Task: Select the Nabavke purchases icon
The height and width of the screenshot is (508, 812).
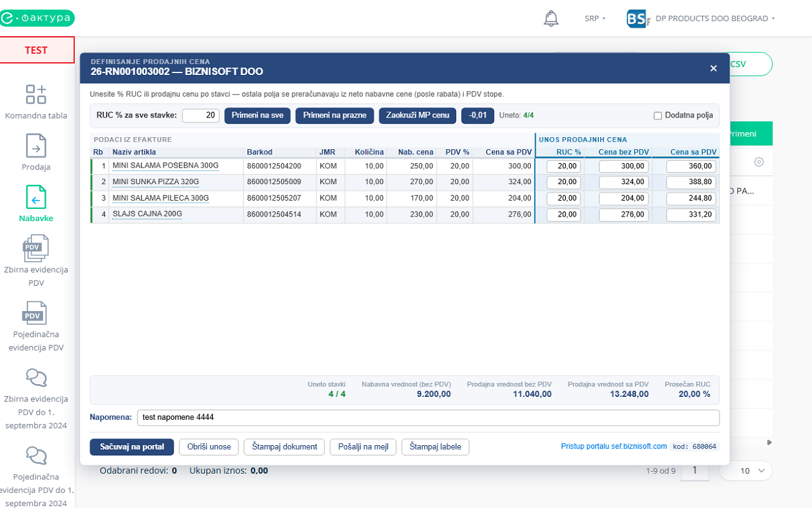Action: (36, 196)
